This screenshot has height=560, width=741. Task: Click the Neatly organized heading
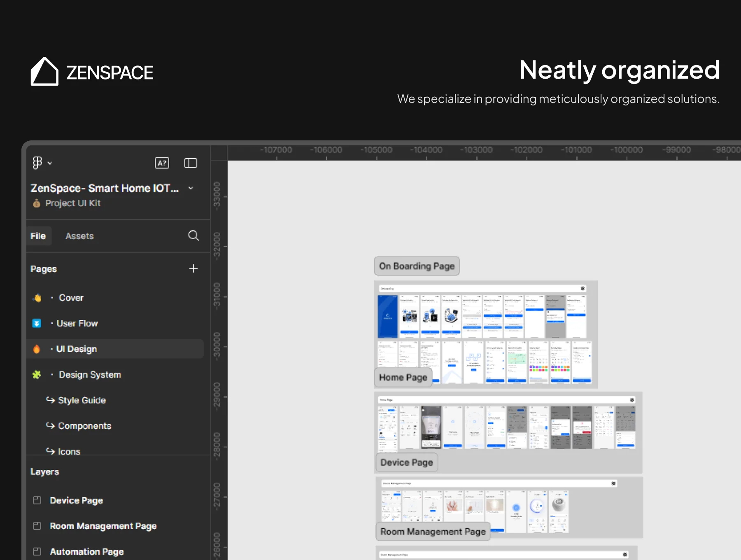click(620, 70)
